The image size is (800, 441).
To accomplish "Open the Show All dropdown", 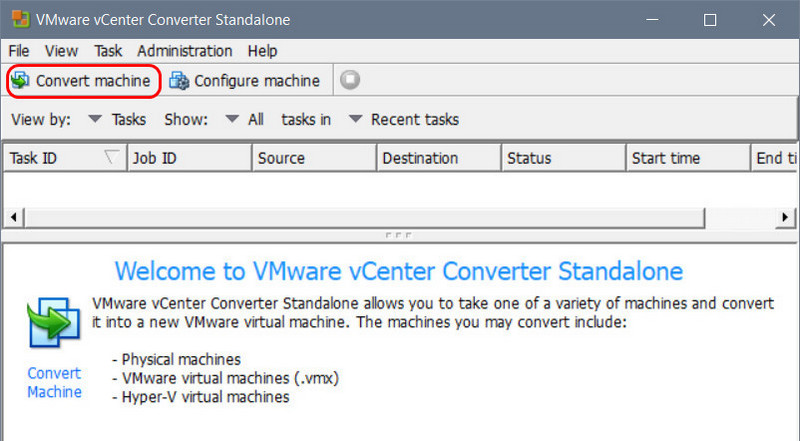I will (x=244, y=119).
